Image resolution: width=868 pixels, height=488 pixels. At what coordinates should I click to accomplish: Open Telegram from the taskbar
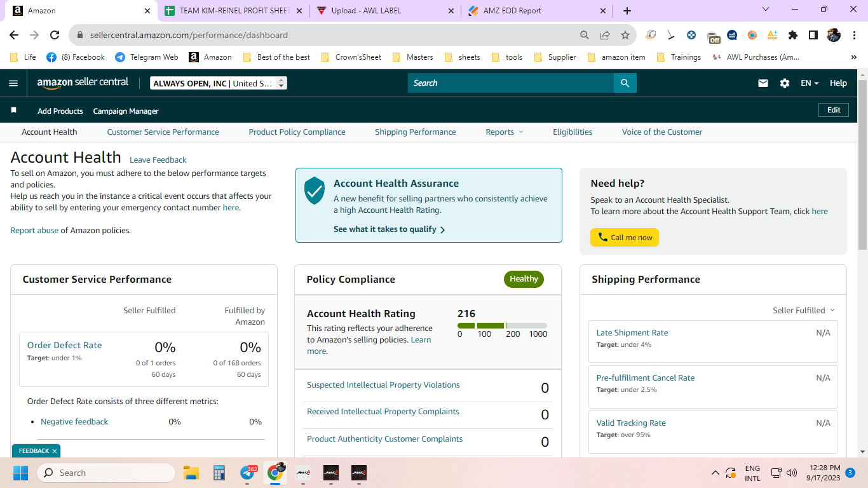(x=248, y=473)
